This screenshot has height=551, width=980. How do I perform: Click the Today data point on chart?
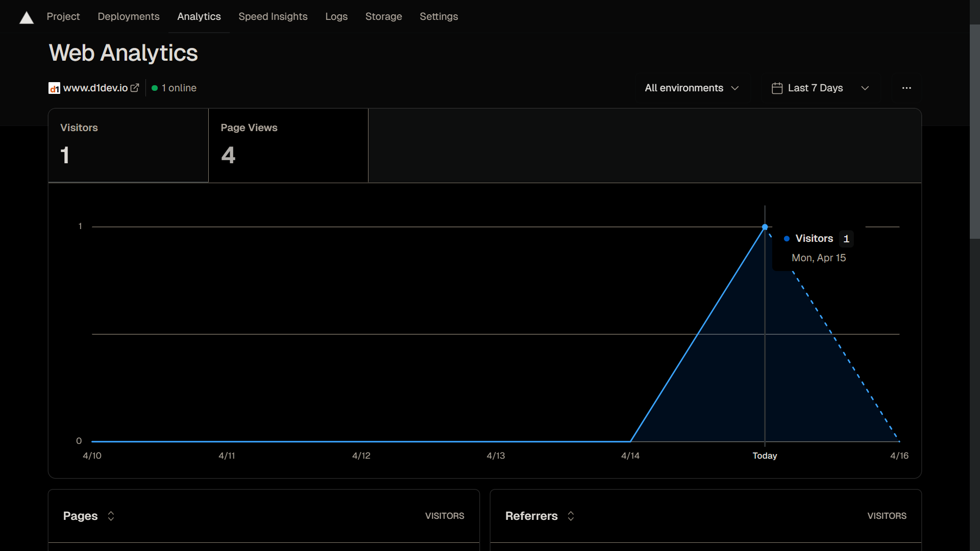[765, 227]
